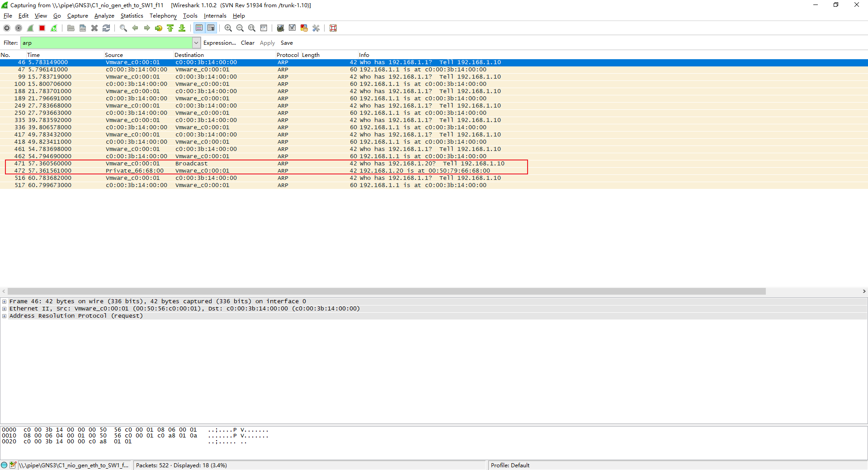Open capture options from the toolbar

(19, 28)
